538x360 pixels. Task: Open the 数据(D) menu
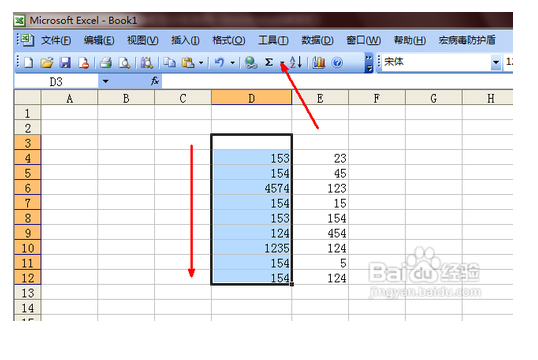click(x=317, y=40)
